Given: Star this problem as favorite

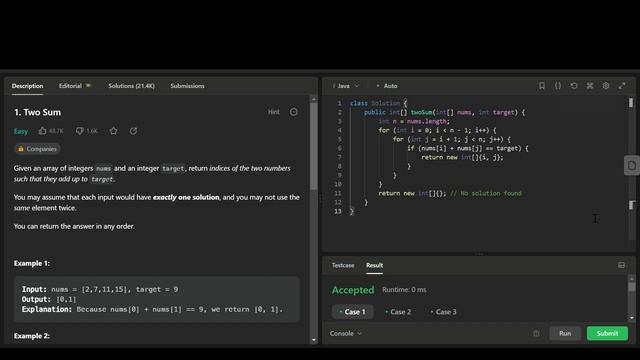Looking at the screenshot, I should pos(113,131).
